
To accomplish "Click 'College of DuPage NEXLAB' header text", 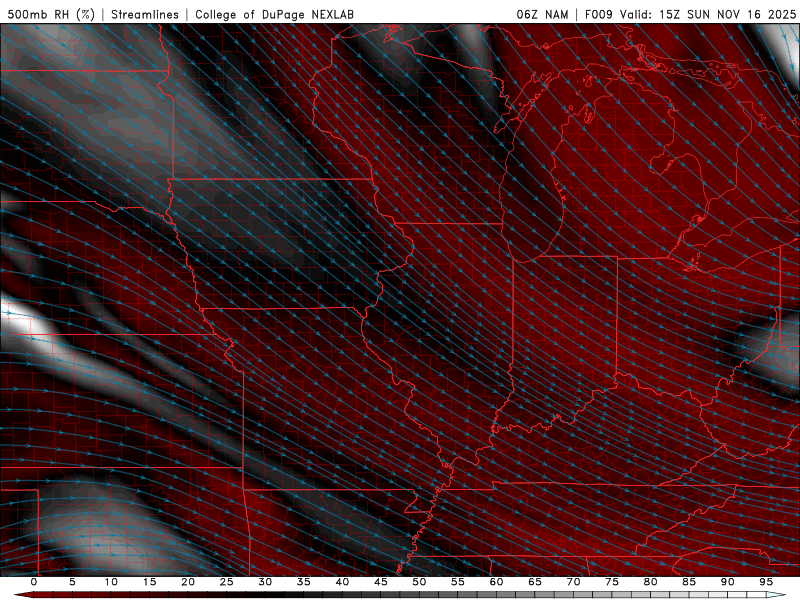I will point(274,14).
